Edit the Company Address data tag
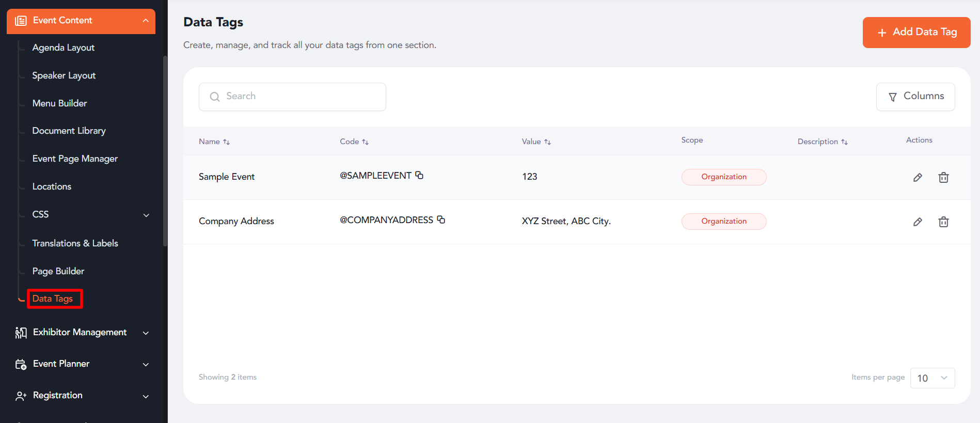 pos(917,222)
